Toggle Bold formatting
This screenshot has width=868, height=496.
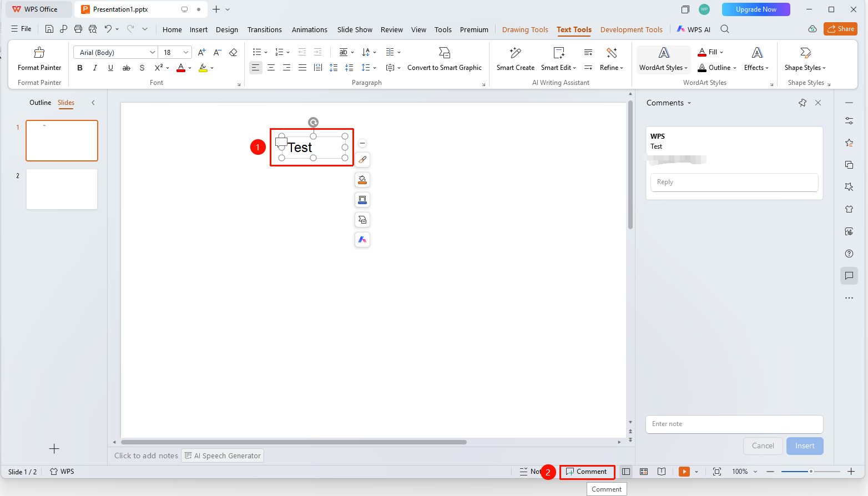(80, 68)
